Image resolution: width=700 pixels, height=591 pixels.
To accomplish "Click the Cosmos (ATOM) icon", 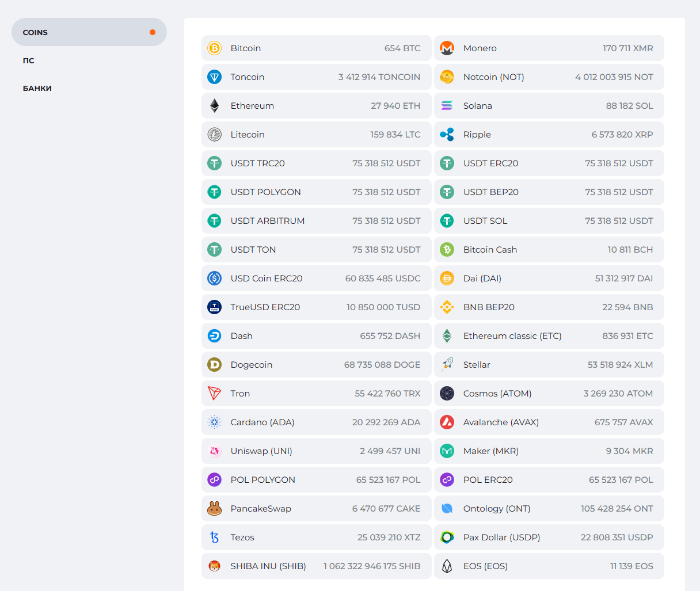I will click(447, 394).
